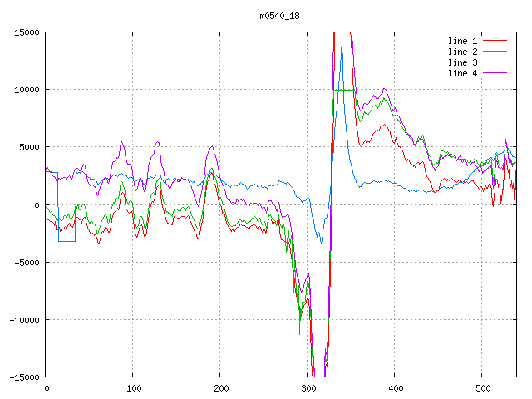Click the y-axis label -10000
Viewport: 532px width, 399px height.
coord(24,319)
